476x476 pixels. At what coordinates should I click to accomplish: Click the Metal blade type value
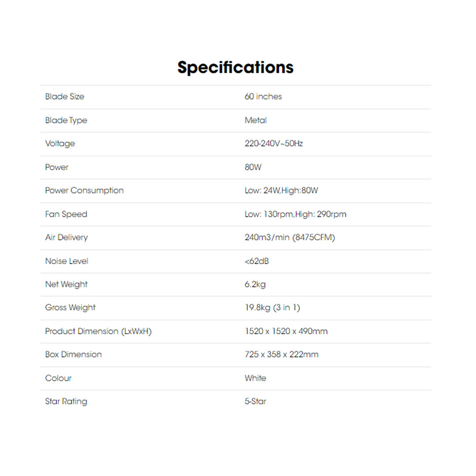(256, 120)
